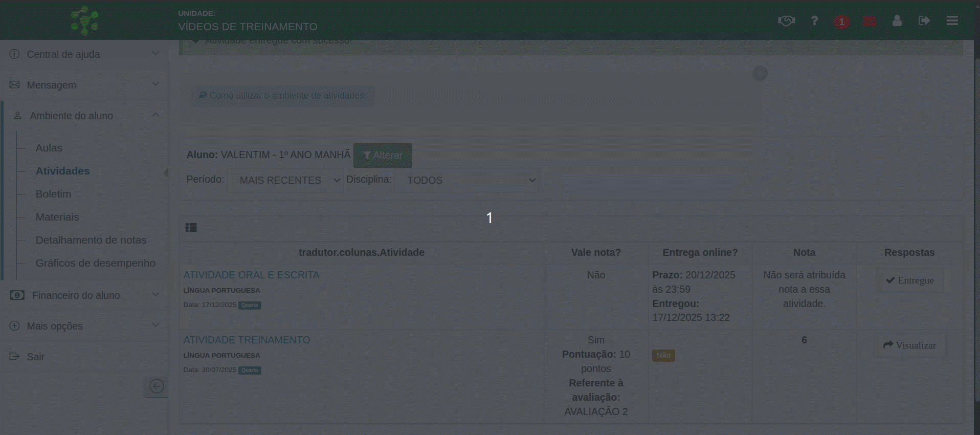Open notifications badge showing 1

(841, 22)
